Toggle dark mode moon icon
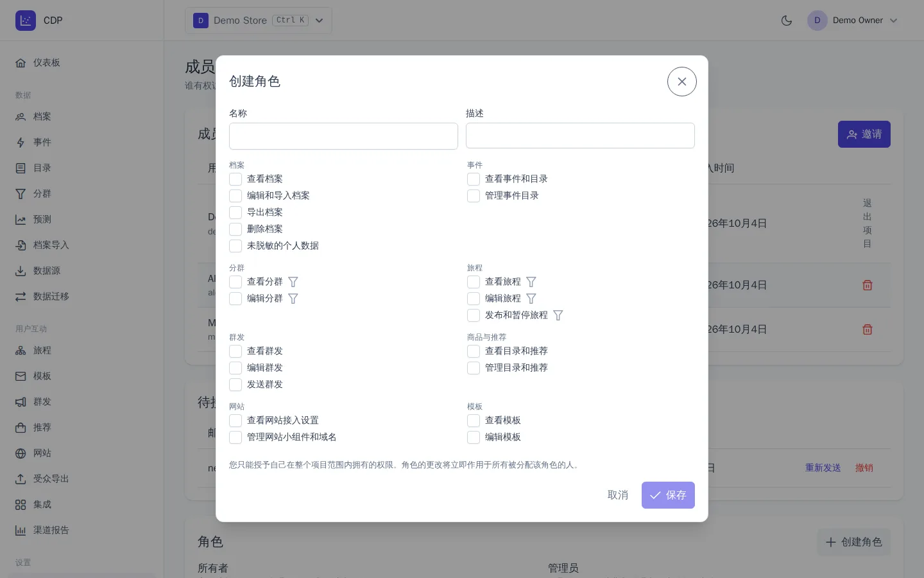The height and width of the screenshot is (578, 924). tap(787, 21)
